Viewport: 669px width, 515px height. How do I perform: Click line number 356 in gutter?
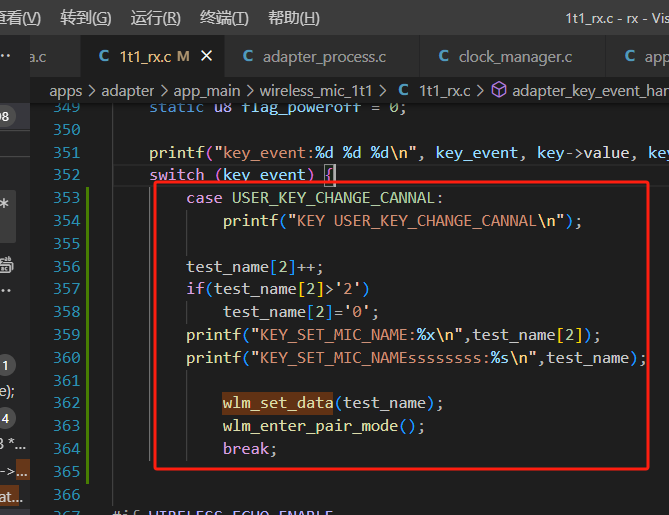tap(67, 267)
